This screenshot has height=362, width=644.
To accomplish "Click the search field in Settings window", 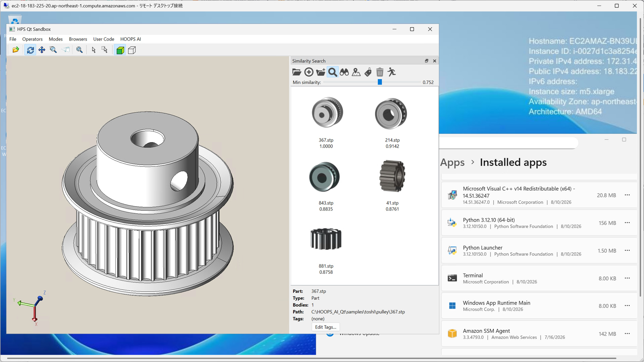I will tap(508, 143).
